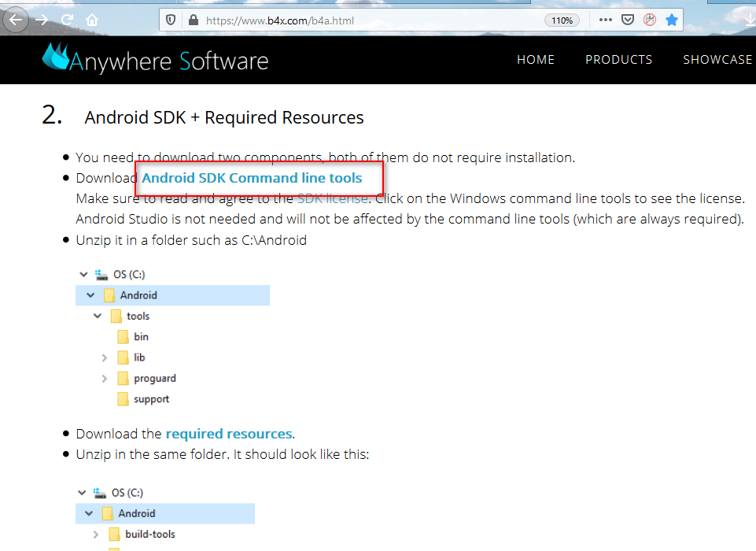Collapse the tools folder chevron in tree image

point(98,316)
